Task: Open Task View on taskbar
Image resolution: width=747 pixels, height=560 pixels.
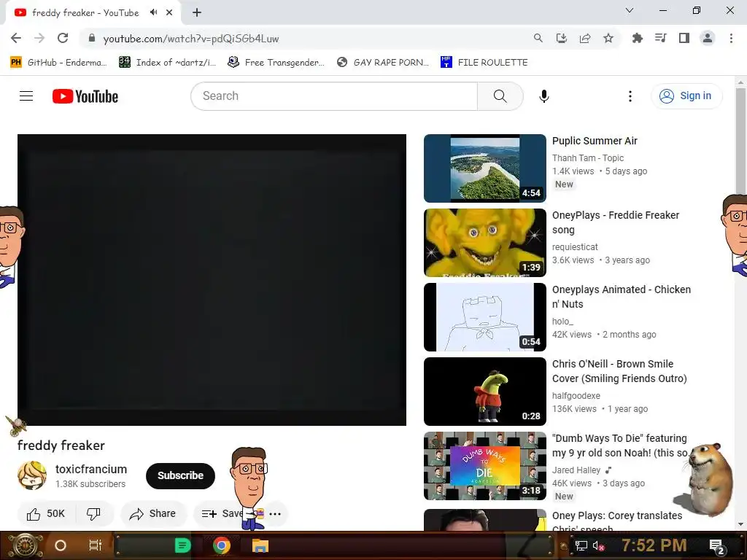Action: (96, 545)
